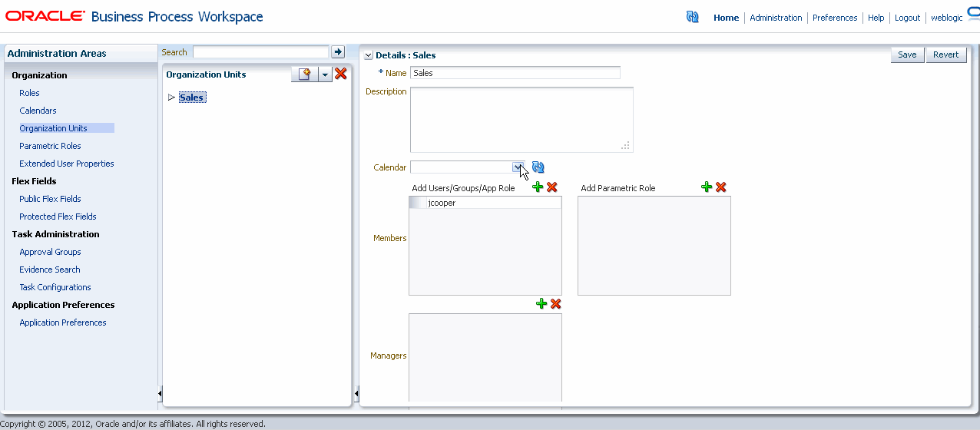
Task: Collapse the Administration Areas pane with the splitter arrow
Action: click(160, 394)
